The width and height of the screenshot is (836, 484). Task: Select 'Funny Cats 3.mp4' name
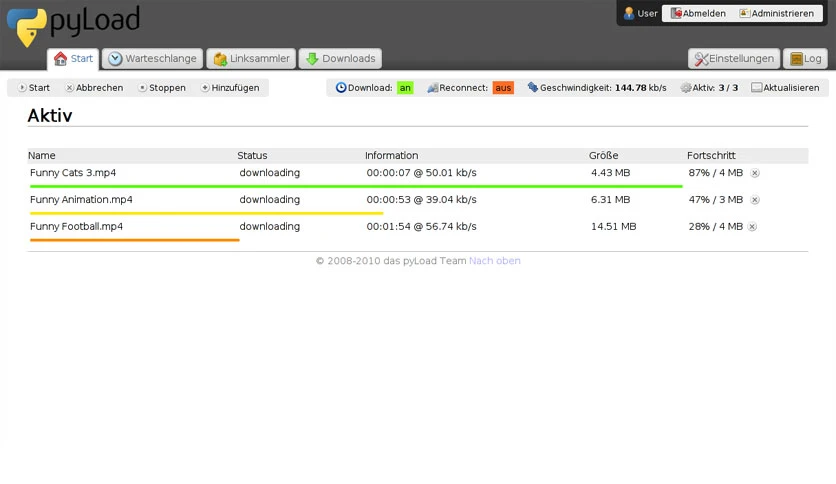[x=73, y=173]
